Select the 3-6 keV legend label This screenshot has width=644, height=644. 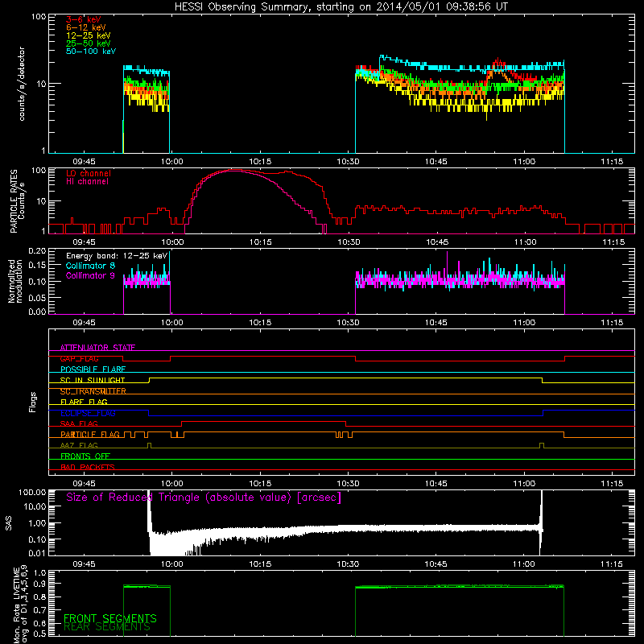[84, 19]
